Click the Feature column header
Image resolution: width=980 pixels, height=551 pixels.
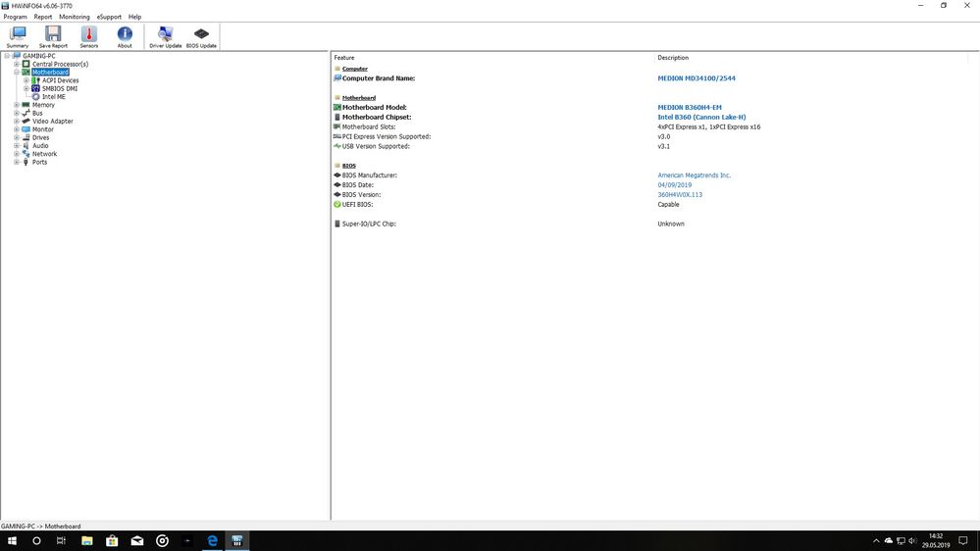[x=344, y=58]
